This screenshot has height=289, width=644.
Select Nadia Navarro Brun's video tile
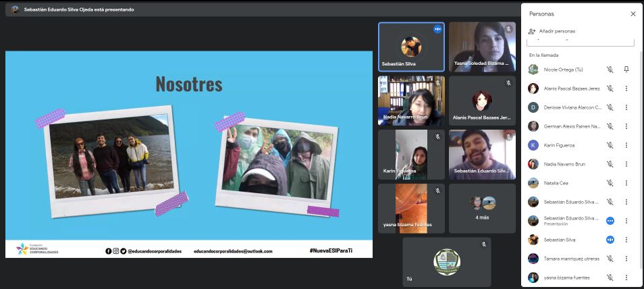click(411, 100)
